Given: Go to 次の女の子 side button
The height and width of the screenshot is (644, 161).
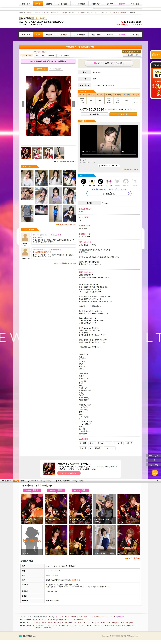Looking at the screenshot, I should click(x=153, y=456).
